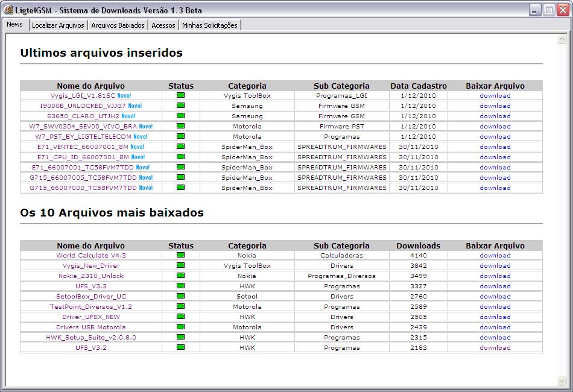The height and width of the screenshot is (392, 573).
Task: Download the UFS_V3.2 file
Action: [x=495, y=347]
